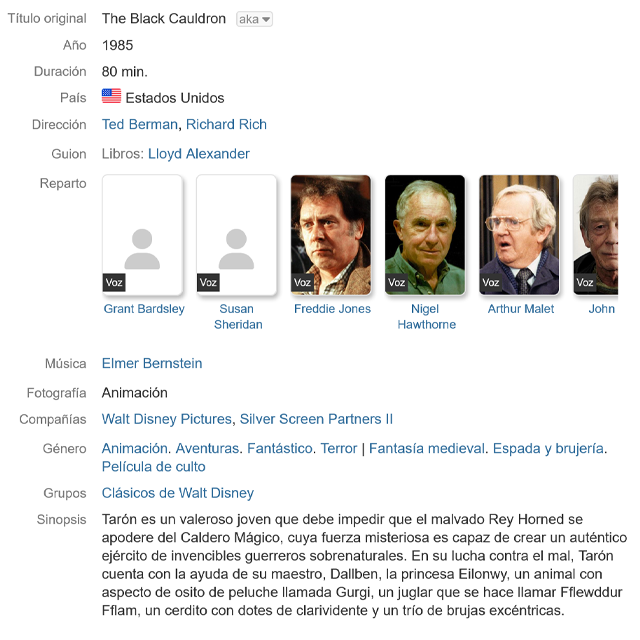640x640 pixels.
Task: Open the partially visible John cast photo
Action: 596,235
